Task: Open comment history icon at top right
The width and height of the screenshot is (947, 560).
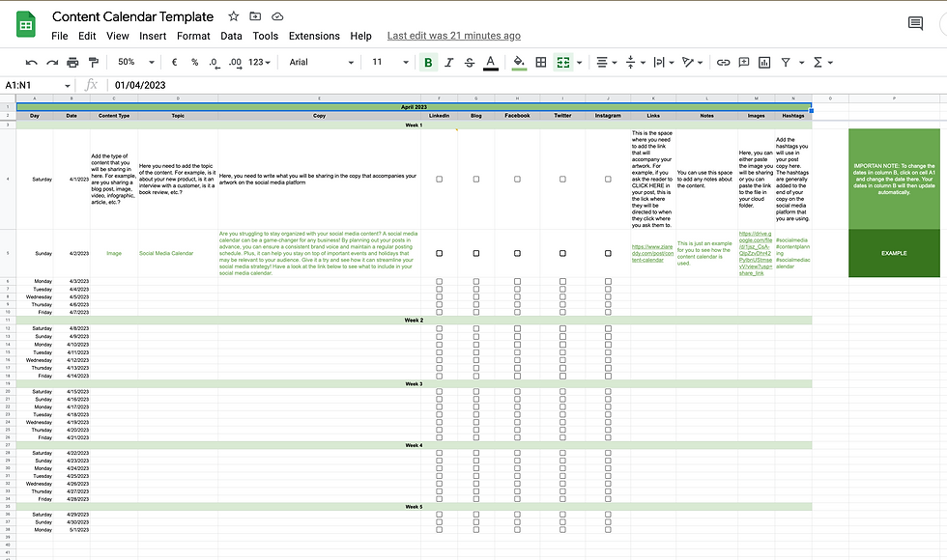Action: click(x=916, y=23)
